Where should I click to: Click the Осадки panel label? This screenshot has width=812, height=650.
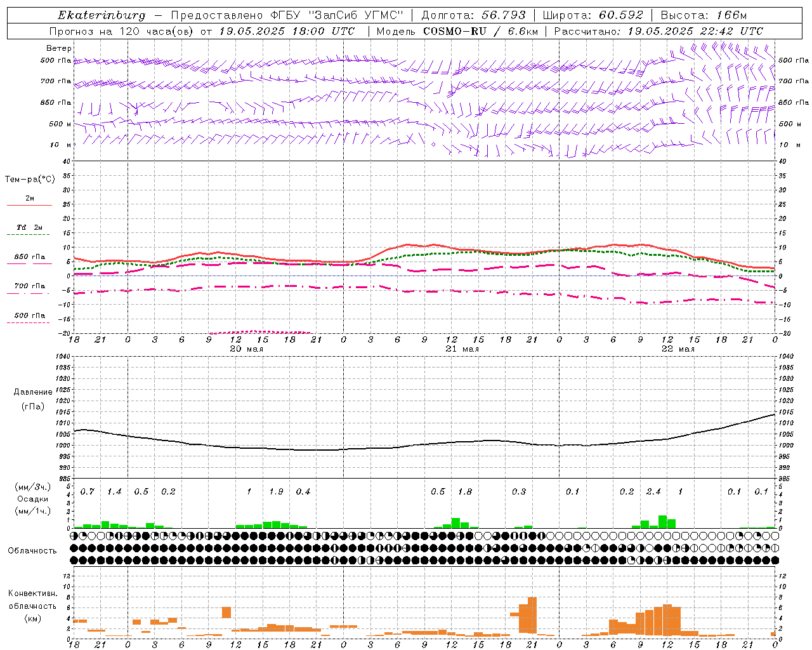point(33,499)
